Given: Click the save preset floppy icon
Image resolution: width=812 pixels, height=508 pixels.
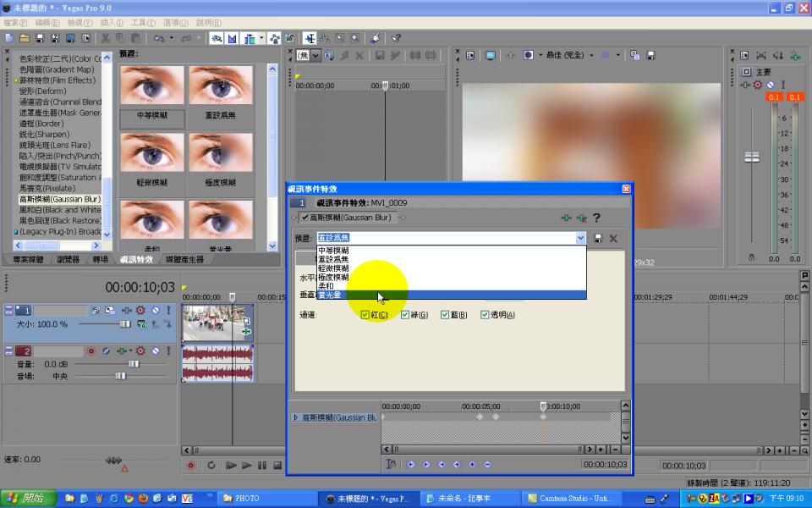Looking at the screenshot, I should pyautogui.click(x=599, y=239).
